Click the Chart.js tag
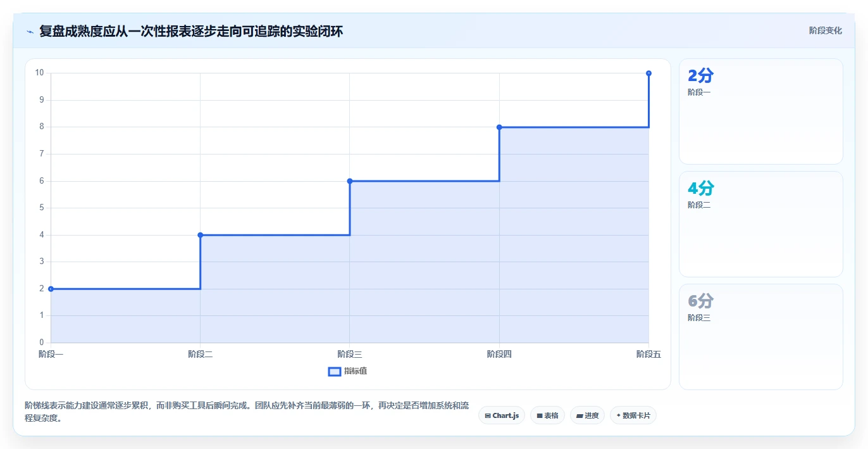This screenshot has height=449, width=868. 502,415
